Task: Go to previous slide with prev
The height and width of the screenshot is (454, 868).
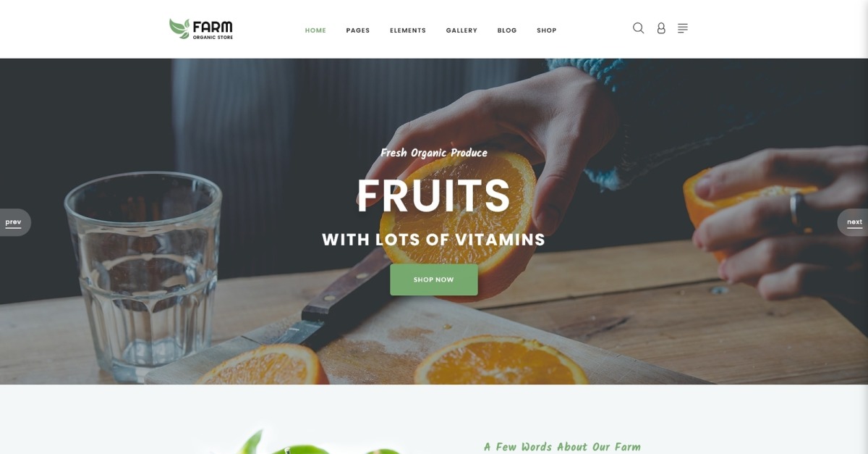Action: pos(14,222)
